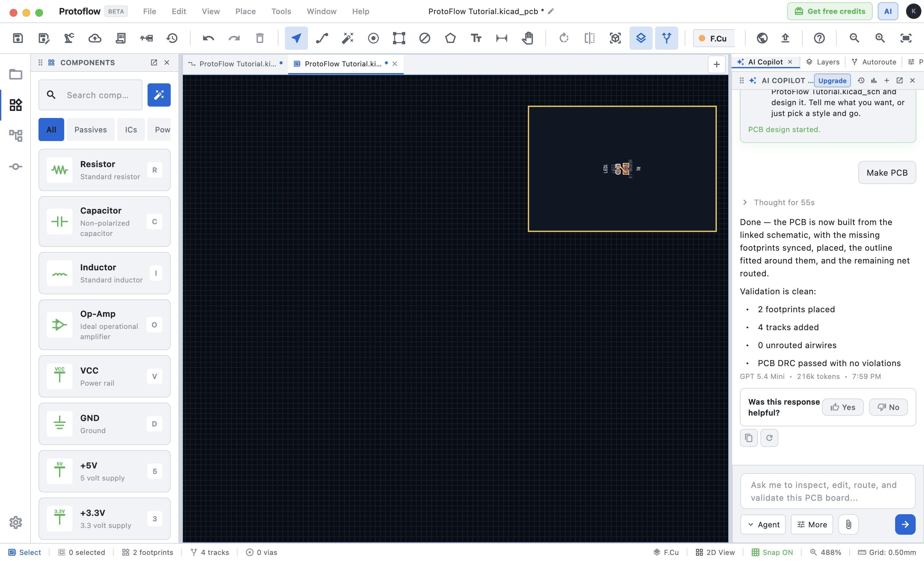Toggle the layers stack toolbar button

pyautogui.click(x=641, y=38)
